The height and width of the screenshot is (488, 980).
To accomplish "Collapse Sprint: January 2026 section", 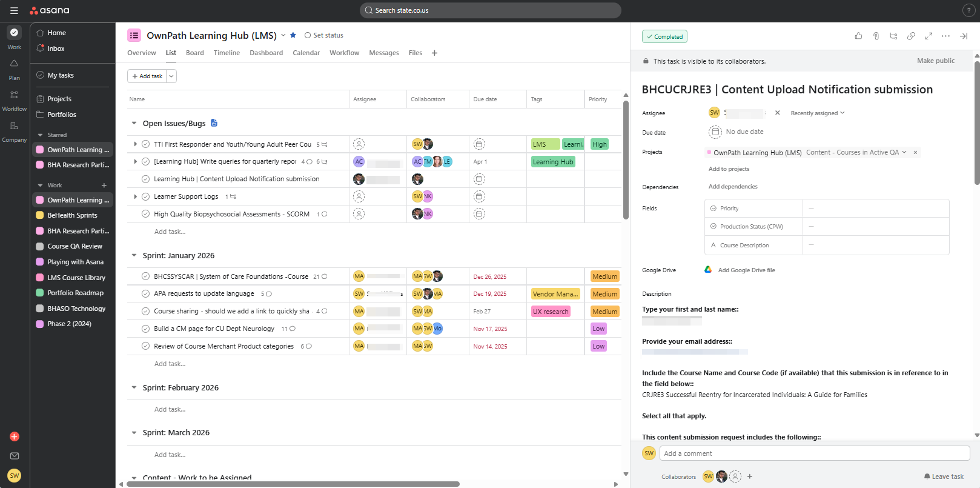I will [x=134, y=255].
